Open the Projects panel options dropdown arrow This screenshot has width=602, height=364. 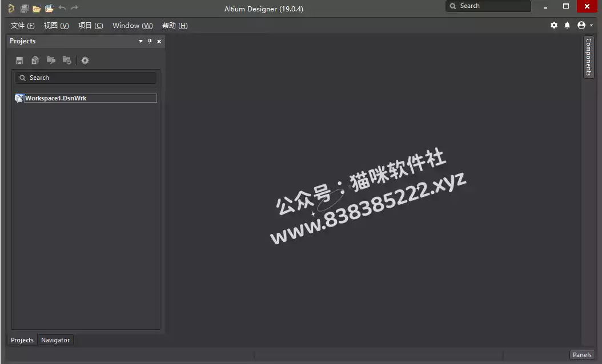click(x=141, y=41)
